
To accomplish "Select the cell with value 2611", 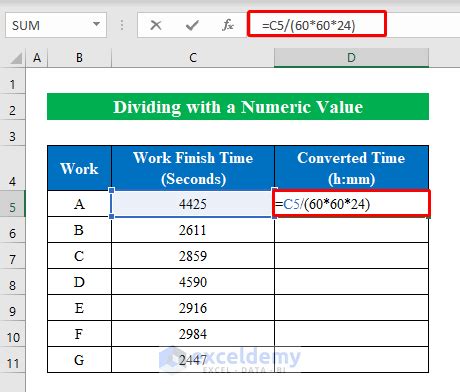I will tap(193, 230).
